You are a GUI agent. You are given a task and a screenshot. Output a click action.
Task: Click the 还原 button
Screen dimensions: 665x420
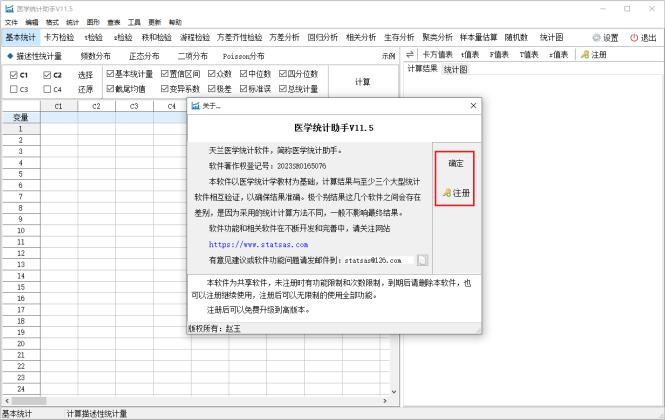[x=85, y=89]
